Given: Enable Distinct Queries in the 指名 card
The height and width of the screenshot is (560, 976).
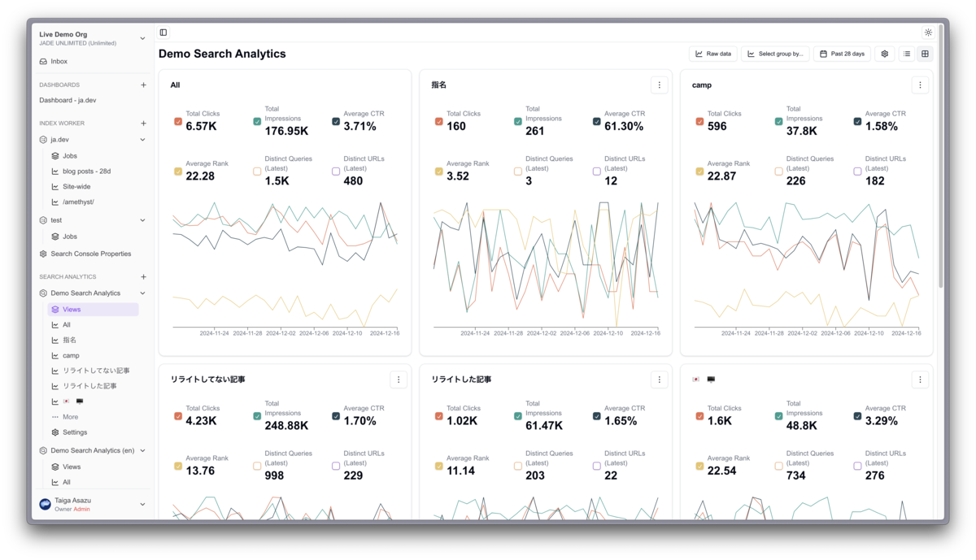Looking at the screenshot, I should point(518,171).
